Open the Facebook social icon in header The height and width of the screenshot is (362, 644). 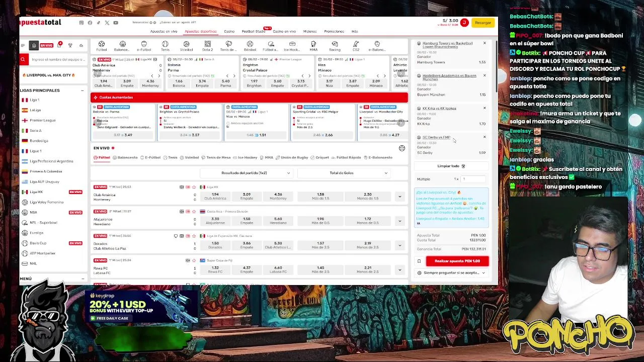(90, 23)
